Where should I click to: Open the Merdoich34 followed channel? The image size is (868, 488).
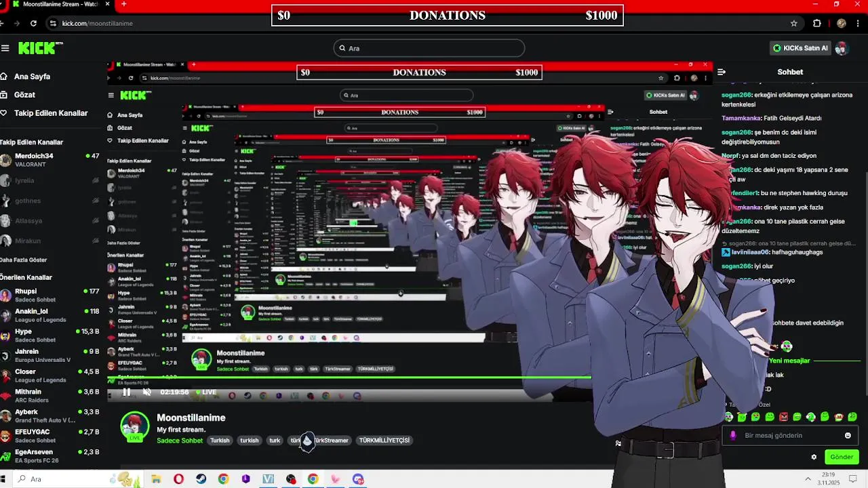point(50,160)
